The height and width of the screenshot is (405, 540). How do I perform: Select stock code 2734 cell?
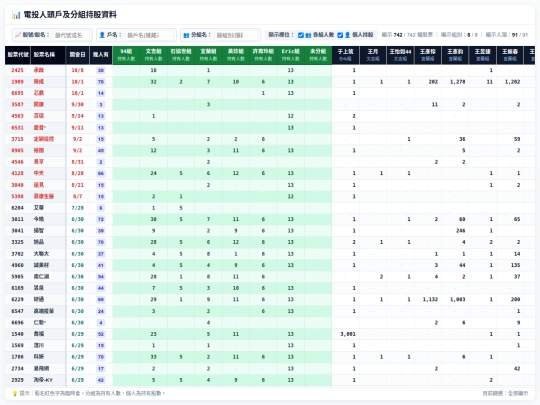[x=17, y=368]
